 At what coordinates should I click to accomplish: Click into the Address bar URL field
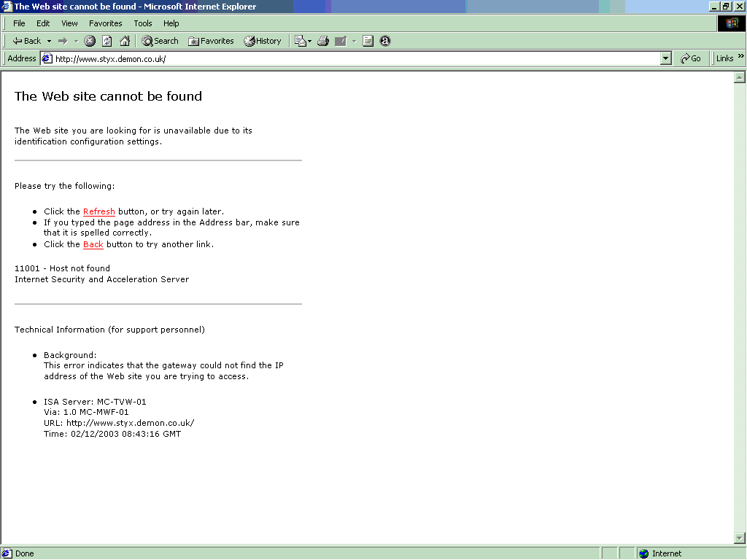357,58
